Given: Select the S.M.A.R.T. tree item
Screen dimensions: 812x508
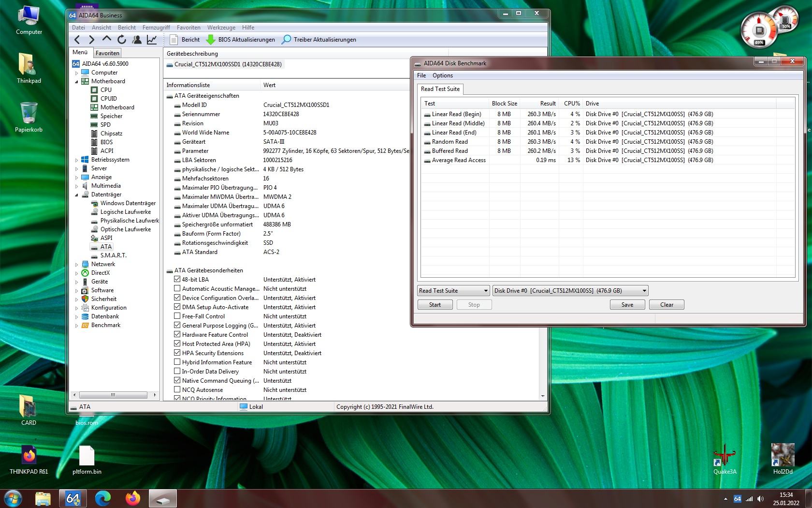Looking at the screenshot, I should (x=108, y=255).
